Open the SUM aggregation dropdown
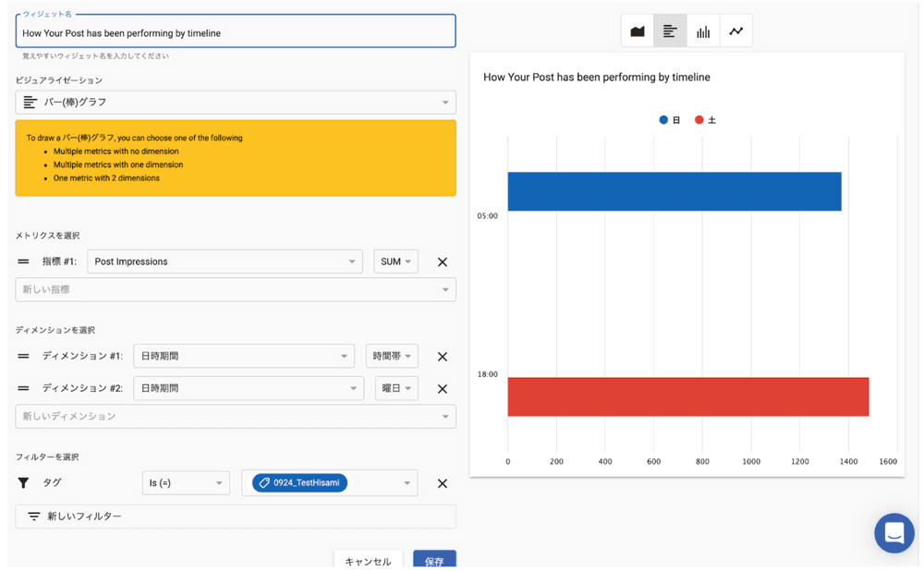 coord(395,262)
